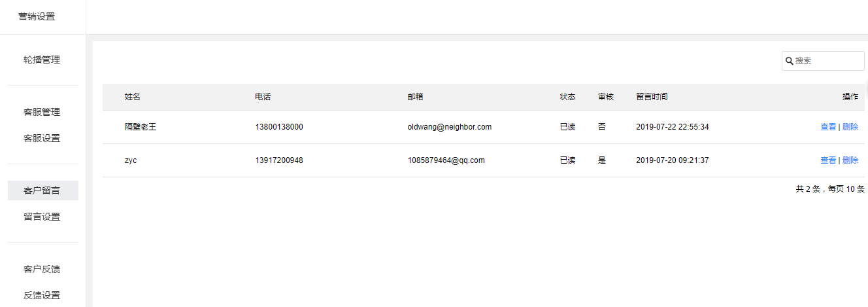Type in the 搜索 search field
This screenshot has width=868, height=307.
point(827,61)
